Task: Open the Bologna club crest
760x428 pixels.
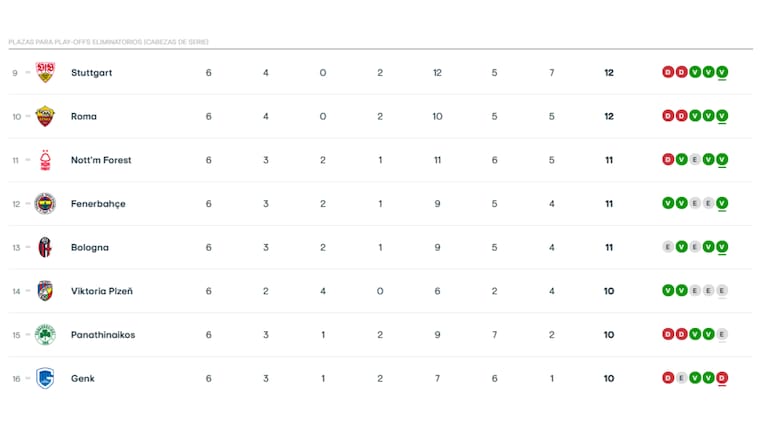Action: (45, 247)
